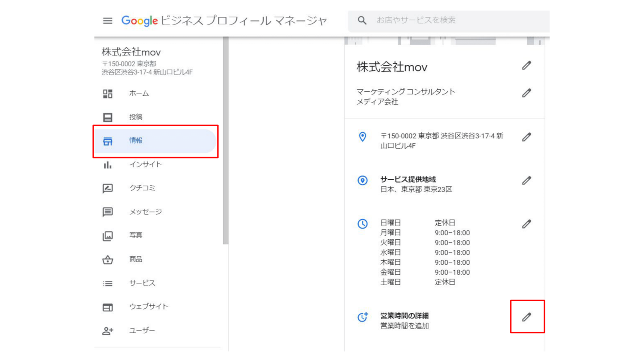
Task: Click the 写真 photo library icon
Action: point(107,236)
